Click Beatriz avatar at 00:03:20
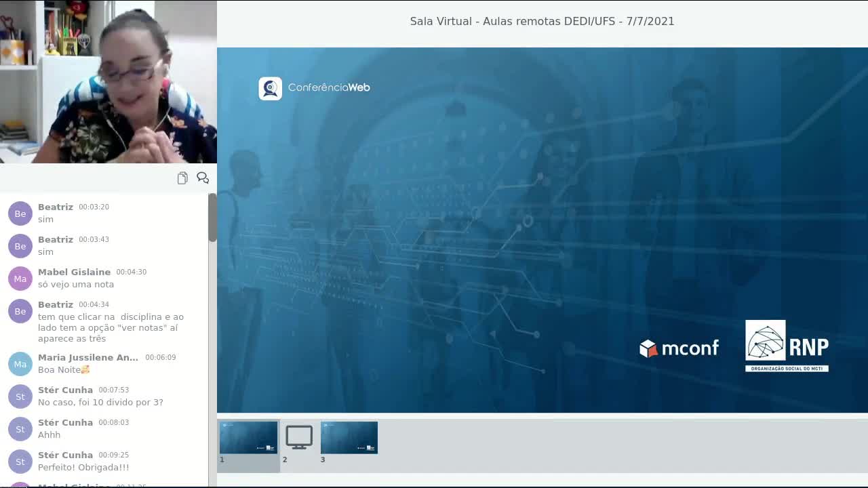 point(20,213)
